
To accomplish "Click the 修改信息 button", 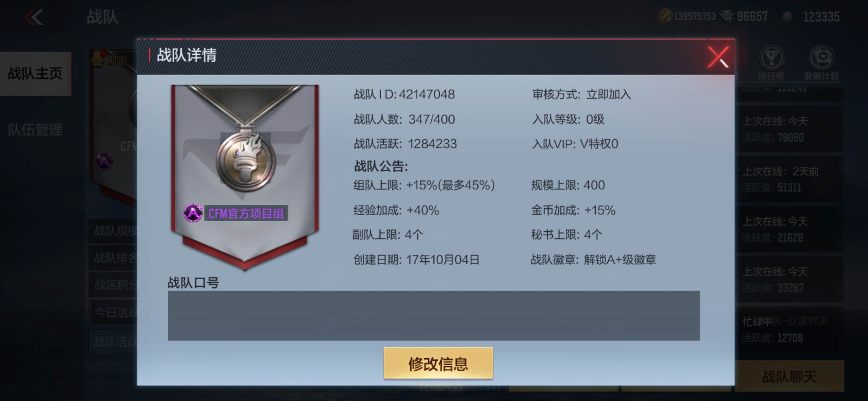I will (438, 363).
